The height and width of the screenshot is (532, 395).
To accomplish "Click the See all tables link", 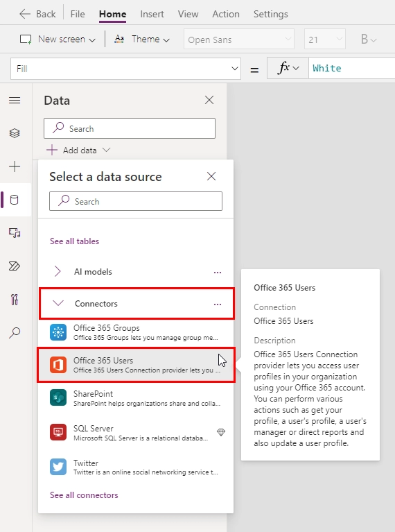I will [x=75, y=241].
